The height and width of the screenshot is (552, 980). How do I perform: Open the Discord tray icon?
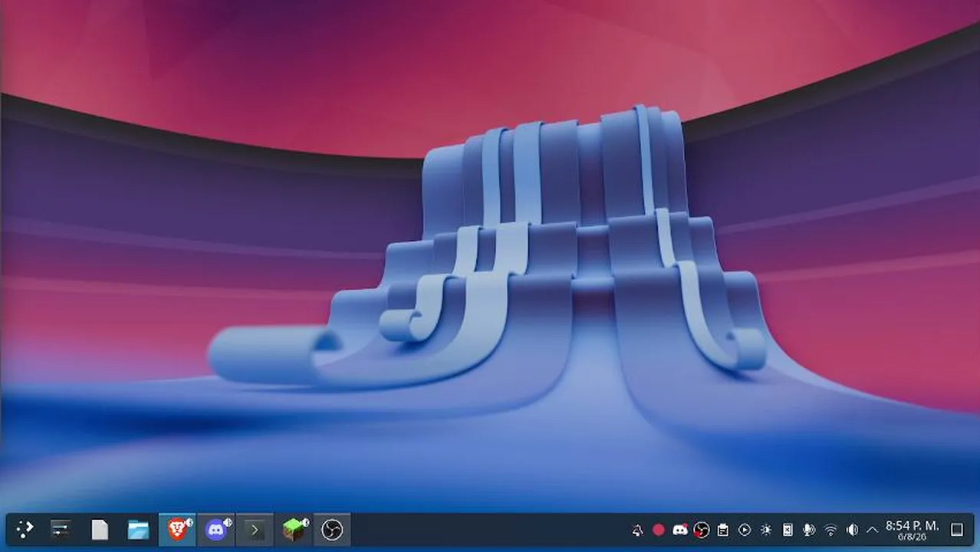(x=680, y=530)
